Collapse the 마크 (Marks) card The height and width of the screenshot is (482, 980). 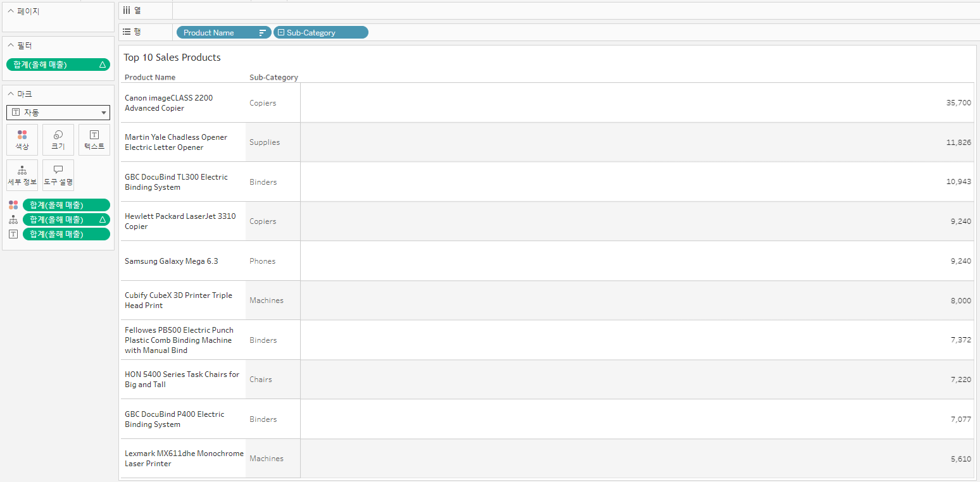pos(11,94)
